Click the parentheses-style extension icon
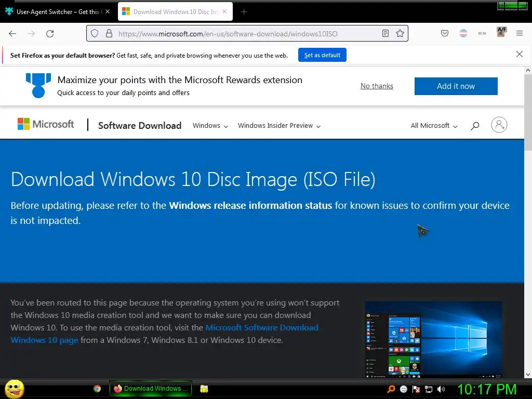 [482, 33]
